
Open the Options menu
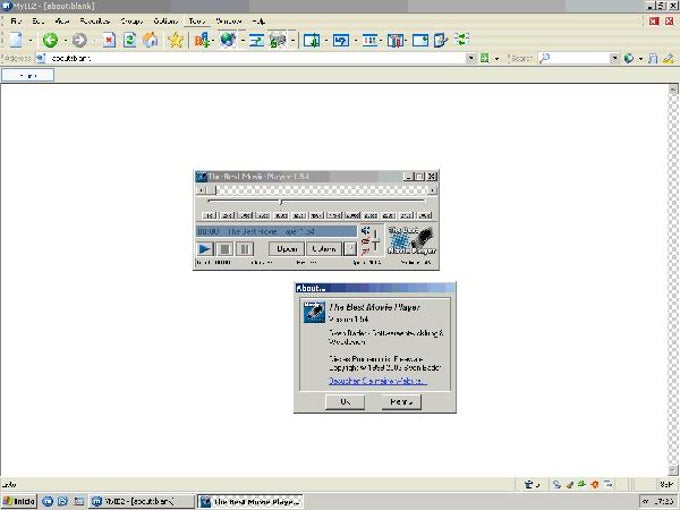(166, 21)
